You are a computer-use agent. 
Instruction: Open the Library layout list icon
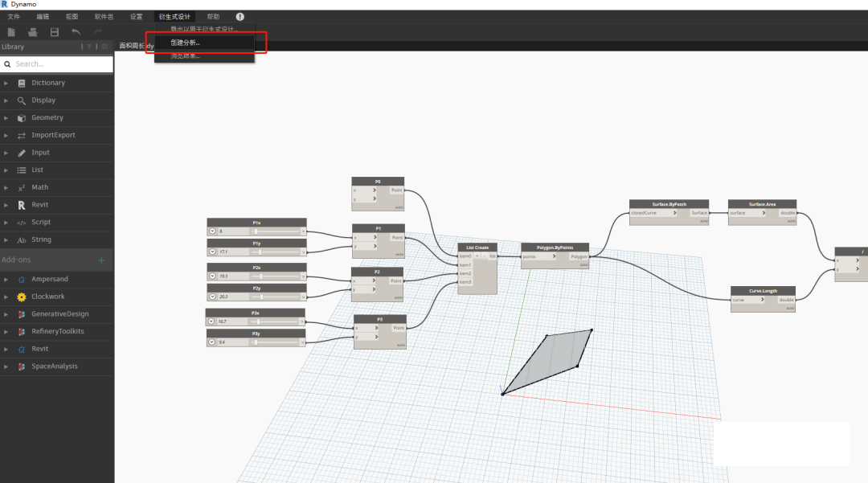[x=104, y=47]
